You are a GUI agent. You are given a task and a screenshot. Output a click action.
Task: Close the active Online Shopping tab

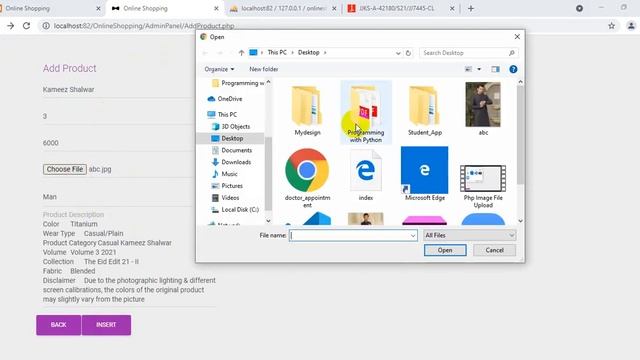point(216,8)
